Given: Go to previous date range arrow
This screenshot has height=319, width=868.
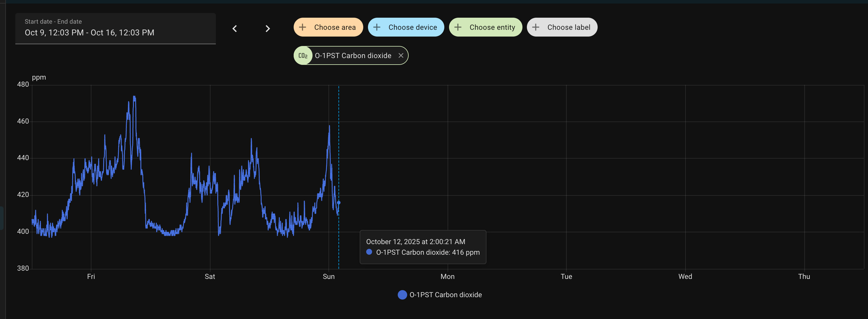Looking at the screenshot, I should click(235, 29).
